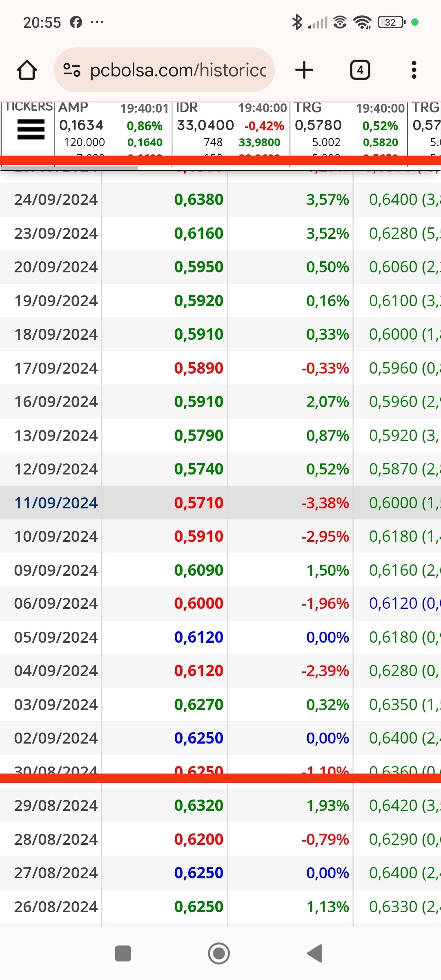The height and width of the screenshot is (980, 441).
Task: Select the 0,16% change value
Action: point(328,301)
